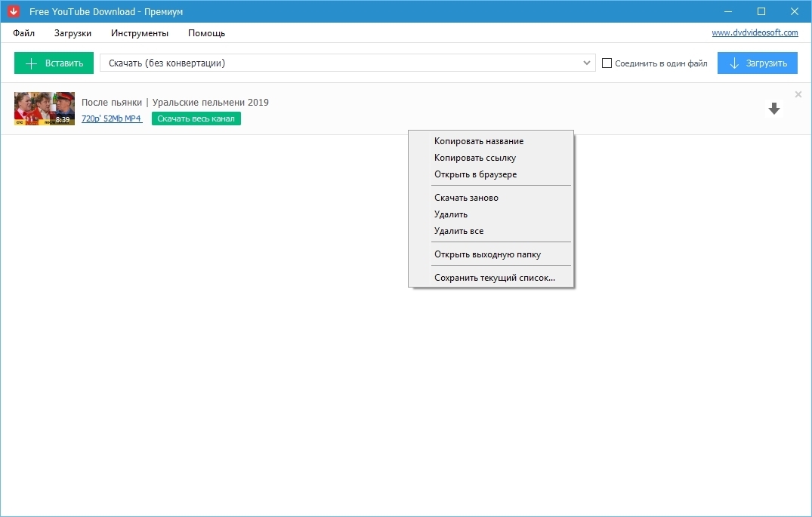This screenshot has height=517, width=812.
Task: Click the "Скачать весь канал" button
Action: [x=196, y=118]
